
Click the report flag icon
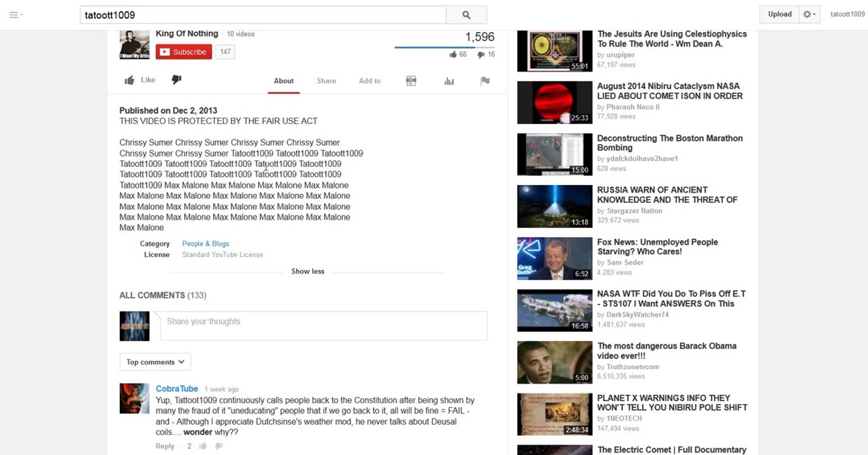[x=485, y=81]
